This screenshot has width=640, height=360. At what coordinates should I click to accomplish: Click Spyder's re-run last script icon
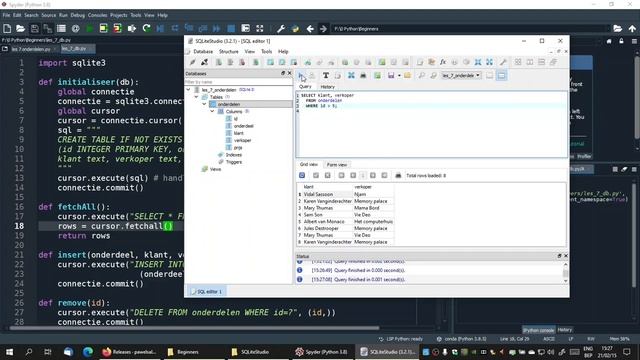coord(147,29)
